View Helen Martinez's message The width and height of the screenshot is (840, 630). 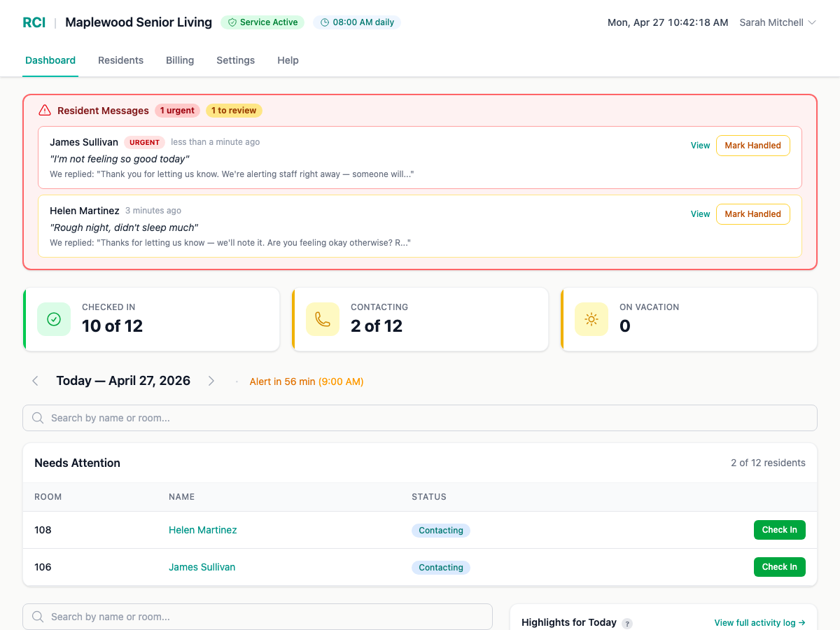pos(700,214)
